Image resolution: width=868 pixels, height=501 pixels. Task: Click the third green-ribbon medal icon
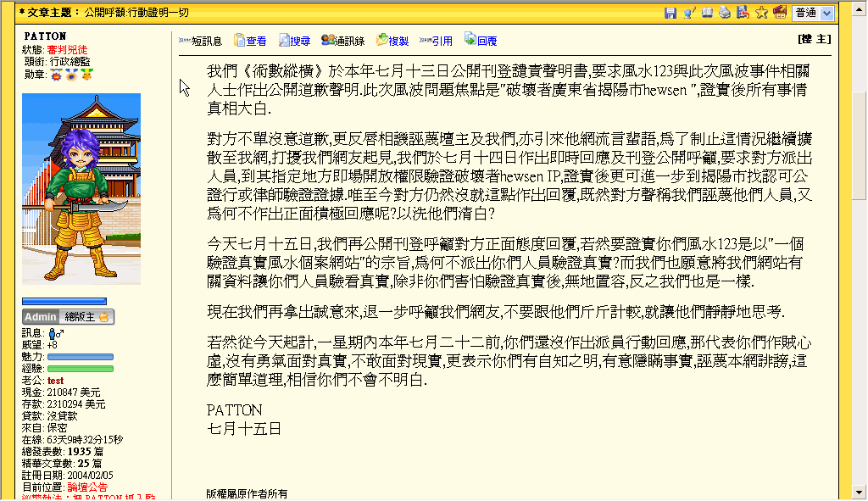(x=87, y=75)
